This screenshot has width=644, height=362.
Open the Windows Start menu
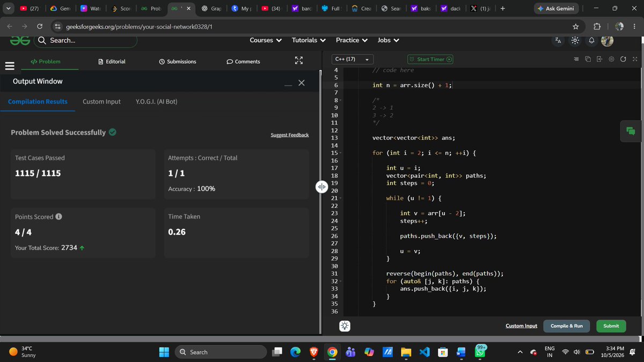(164, 352)
